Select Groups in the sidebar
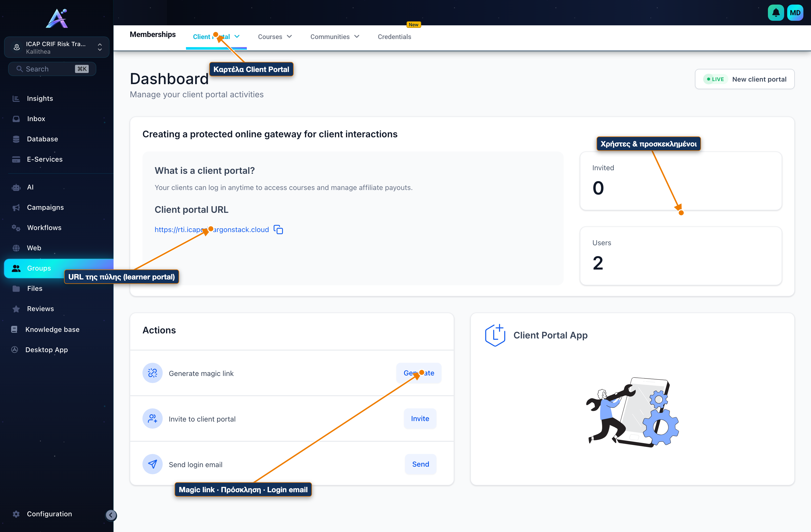The width and height of the screenshot is (811, 532). (x=59, y=268)
